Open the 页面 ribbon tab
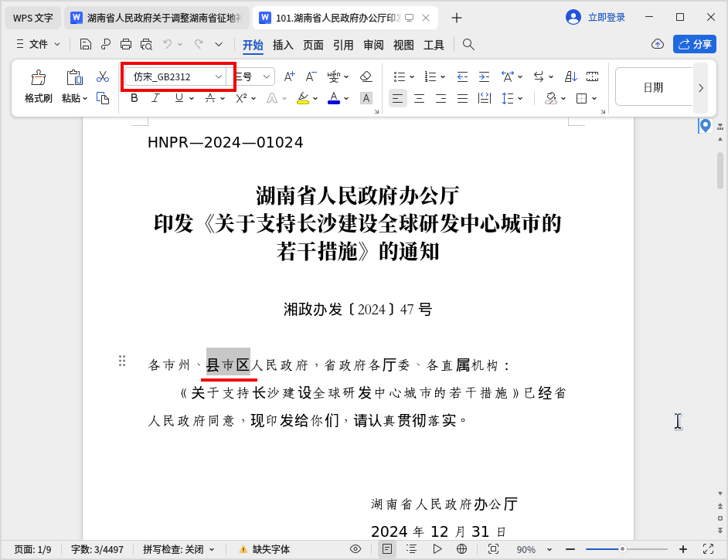Image resolution: width=728 pixels, height=560 pixels. point(313,45)
